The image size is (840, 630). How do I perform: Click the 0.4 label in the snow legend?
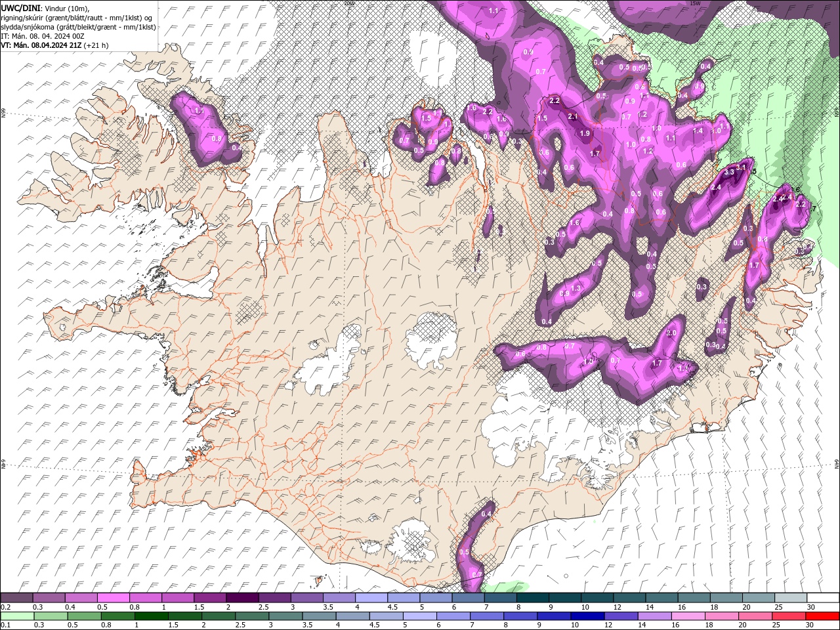click(x=70, y=607)
